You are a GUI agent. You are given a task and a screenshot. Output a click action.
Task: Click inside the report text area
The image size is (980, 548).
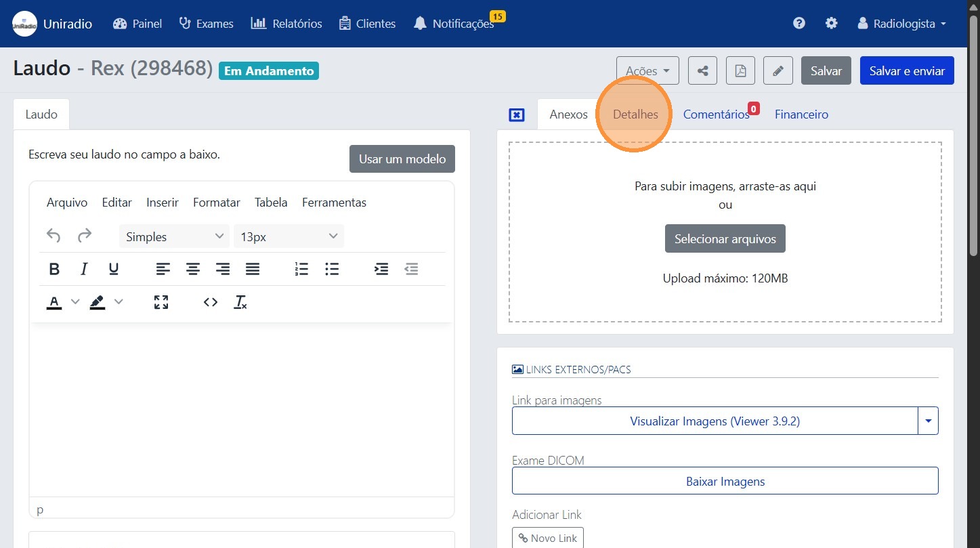241,406
